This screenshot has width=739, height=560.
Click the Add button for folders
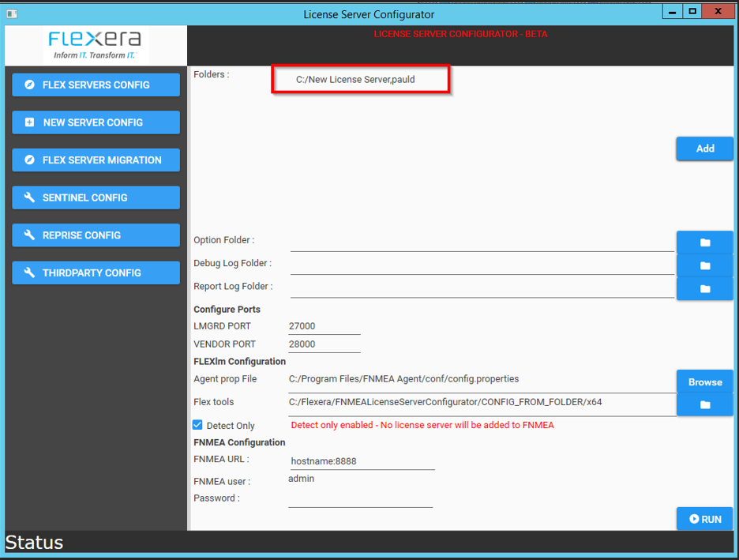click(704, 148)
